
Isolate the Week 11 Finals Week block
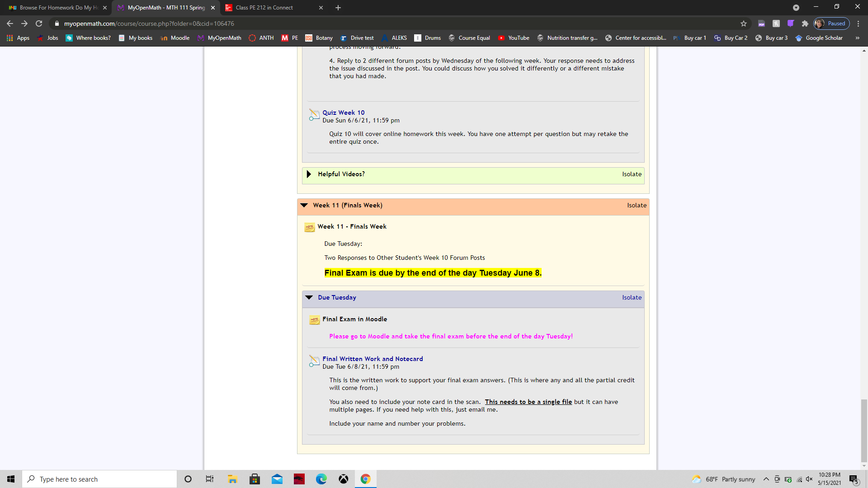point(637,205)
